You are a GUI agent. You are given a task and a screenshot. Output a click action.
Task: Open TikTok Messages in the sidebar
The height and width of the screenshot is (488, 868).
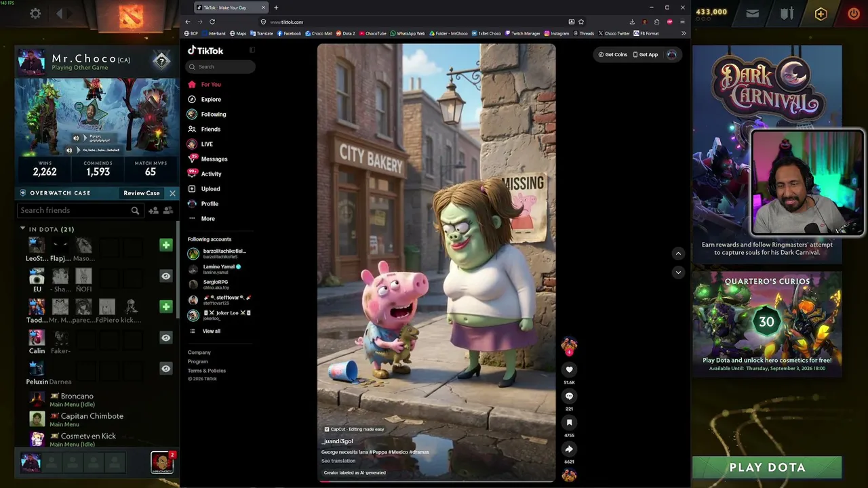208,159
